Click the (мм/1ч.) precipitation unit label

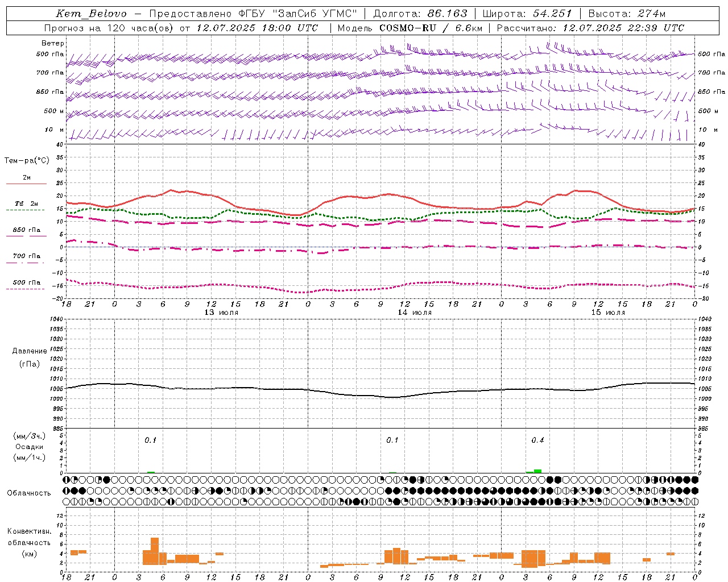pos(29,458)
